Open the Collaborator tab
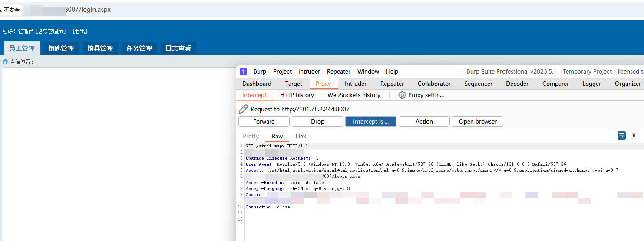This screenshot has width=644, height=241. 434,84
